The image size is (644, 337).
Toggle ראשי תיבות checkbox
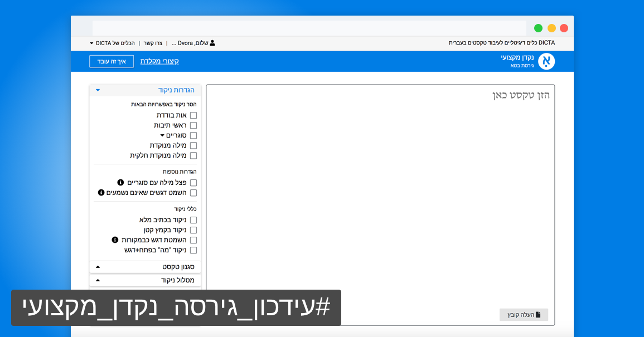click(x=193, y=125)
